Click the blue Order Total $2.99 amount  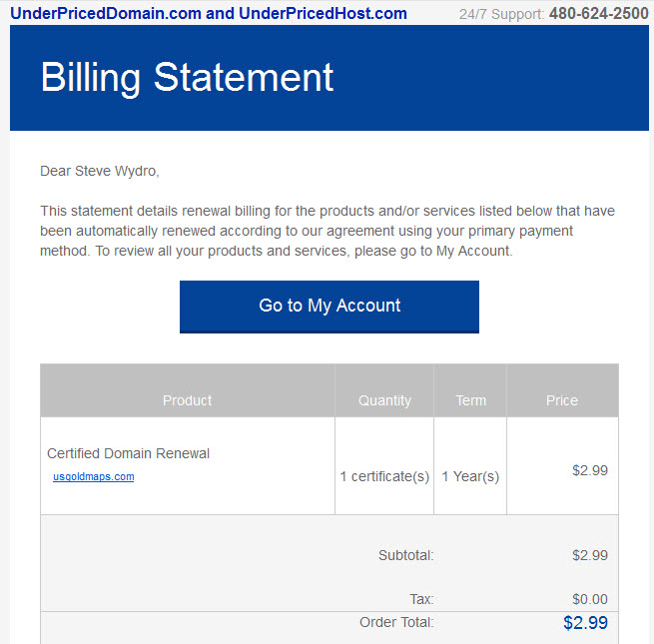pyautogui.click(x=585, y=623)
